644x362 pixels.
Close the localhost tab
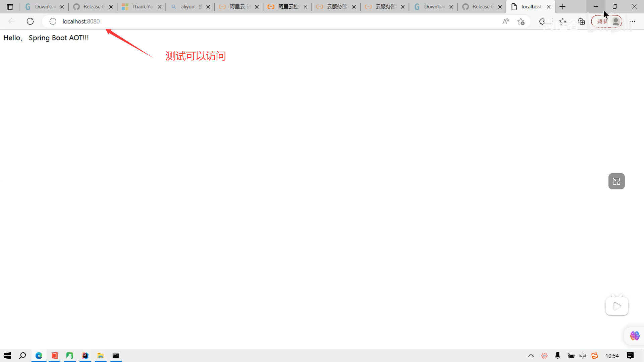click(549, 7)
